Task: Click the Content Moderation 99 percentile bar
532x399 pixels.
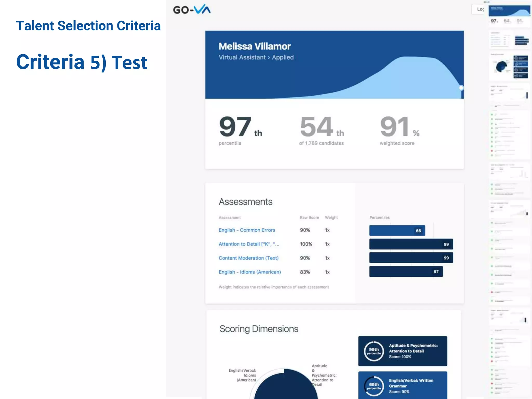Action: tap(411, 258)
